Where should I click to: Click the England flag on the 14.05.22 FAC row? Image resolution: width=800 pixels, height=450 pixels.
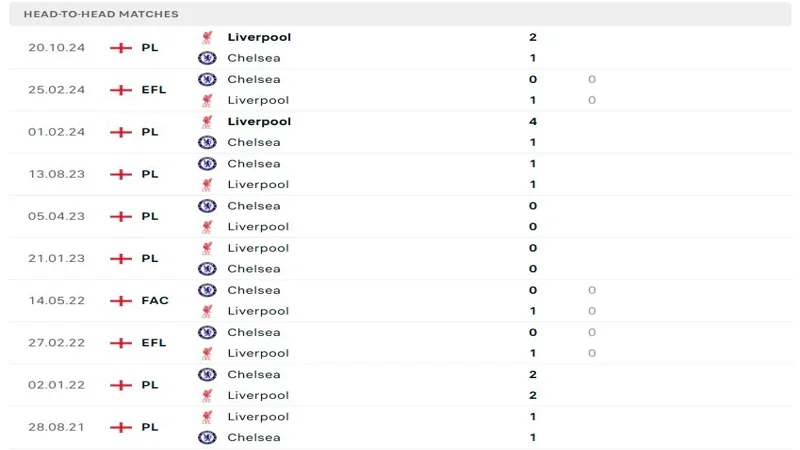pos(121,300)
